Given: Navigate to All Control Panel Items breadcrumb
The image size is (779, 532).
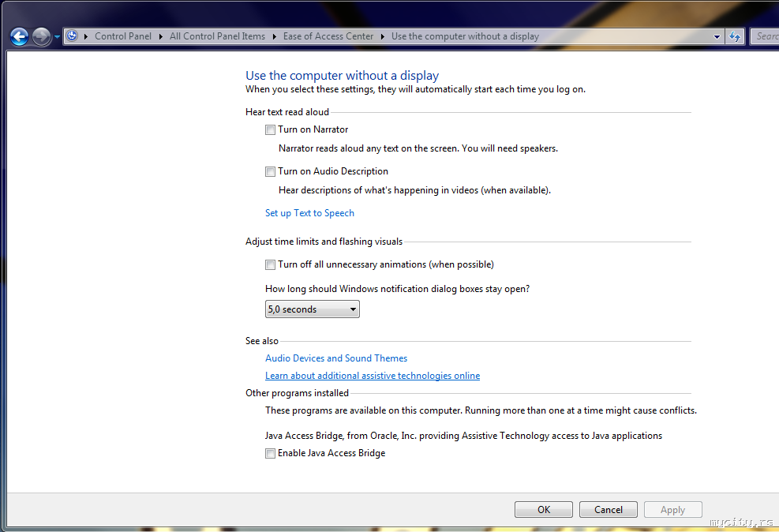Looking at the screenshot, I should point(218,36).
